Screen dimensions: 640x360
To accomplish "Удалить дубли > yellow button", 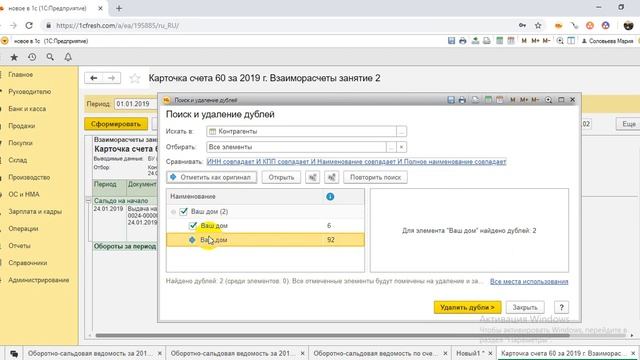I will [467, 307].
